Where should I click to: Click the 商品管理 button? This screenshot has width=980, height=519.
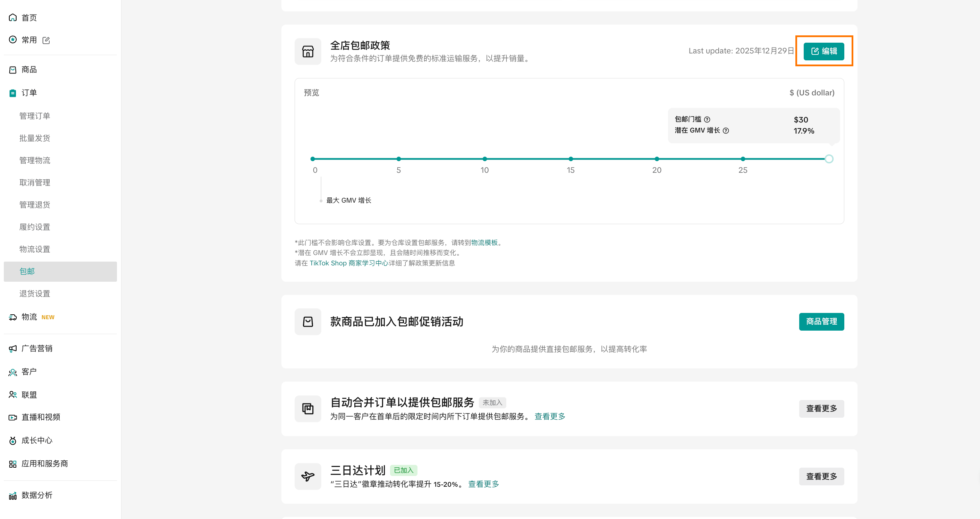[x=821, y=322]
